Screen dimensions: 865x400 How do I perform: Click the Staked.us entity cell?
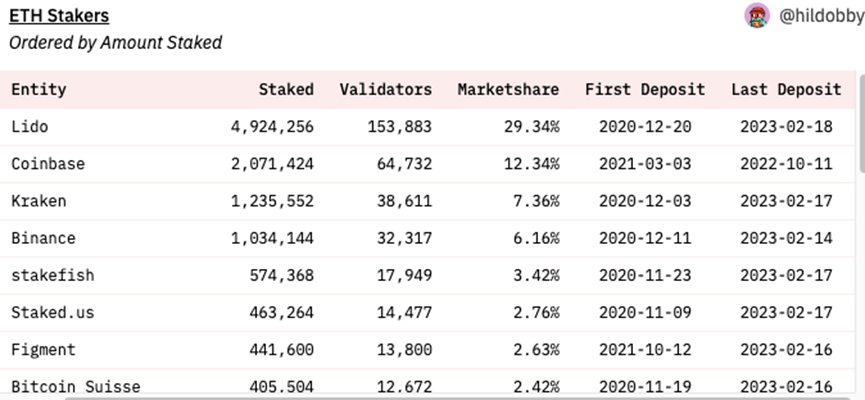coord(52,312)
